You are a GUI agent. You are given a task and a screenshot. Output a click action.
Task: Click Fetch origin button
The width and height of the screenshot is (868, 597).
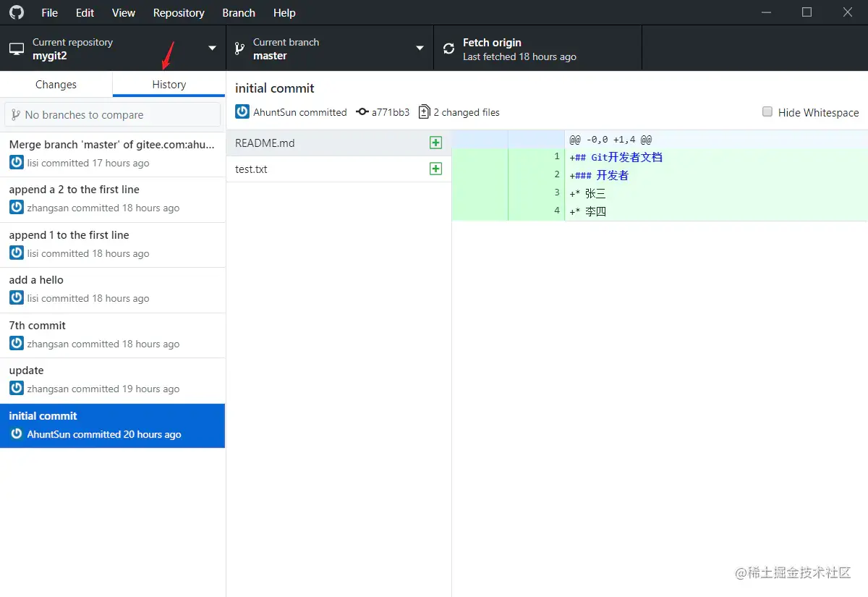point(537,48)
